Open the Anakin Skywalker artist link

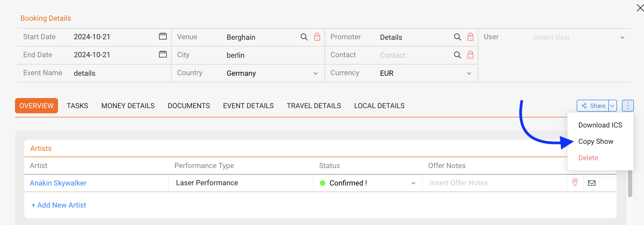tap(58, 183)
